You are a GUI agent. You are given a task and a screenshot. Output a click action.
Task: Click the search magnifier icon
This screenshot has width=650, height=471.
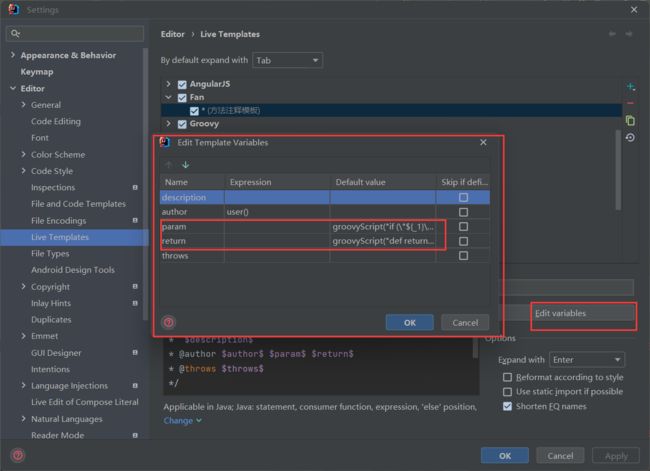tap(15, 33)
